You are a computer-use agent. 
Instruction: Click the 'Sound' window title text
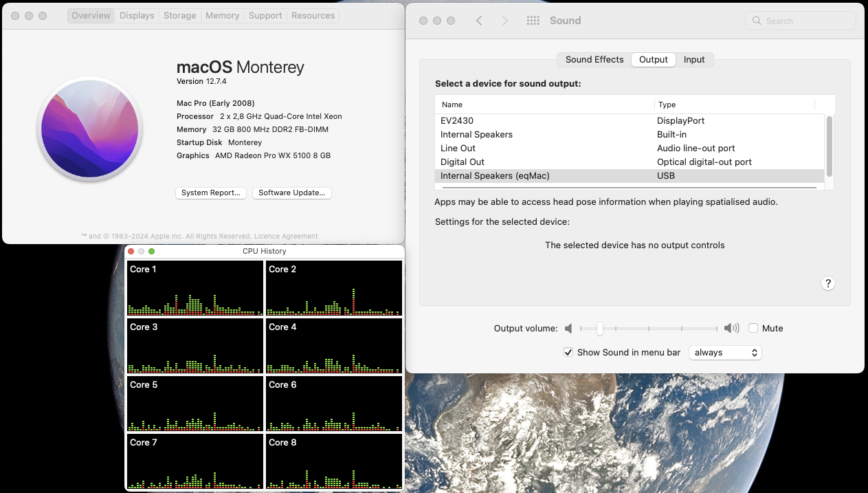pos(566,21)
